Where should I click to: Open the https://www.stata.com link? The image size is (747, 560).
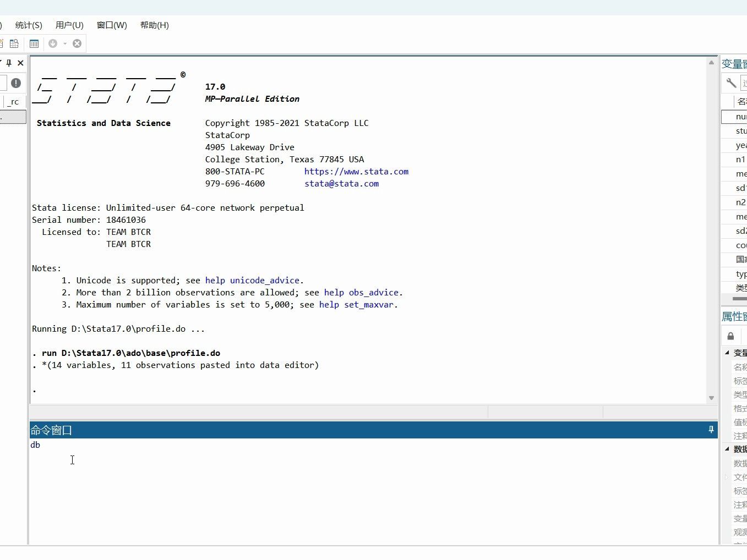[356, 172]
